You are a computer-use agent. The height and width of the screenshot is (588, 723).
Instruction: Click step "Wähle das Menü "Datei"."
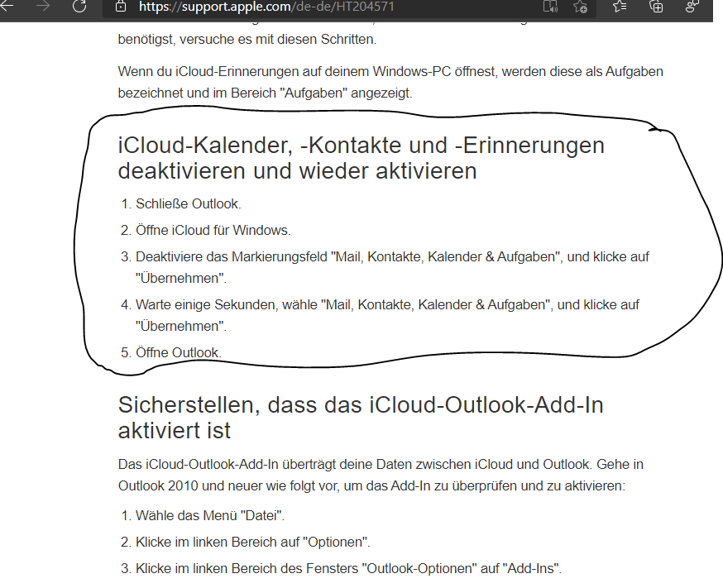(x=210, y=515)
